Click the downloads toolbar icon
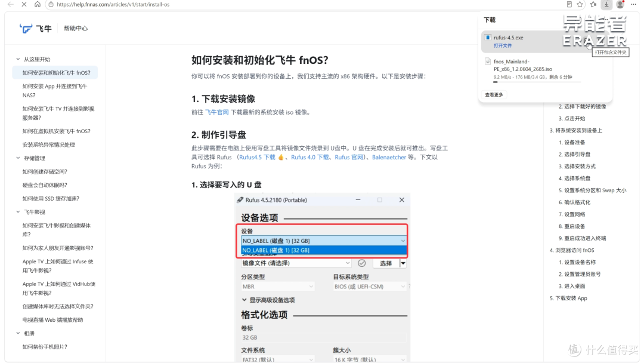 [606, 4]
